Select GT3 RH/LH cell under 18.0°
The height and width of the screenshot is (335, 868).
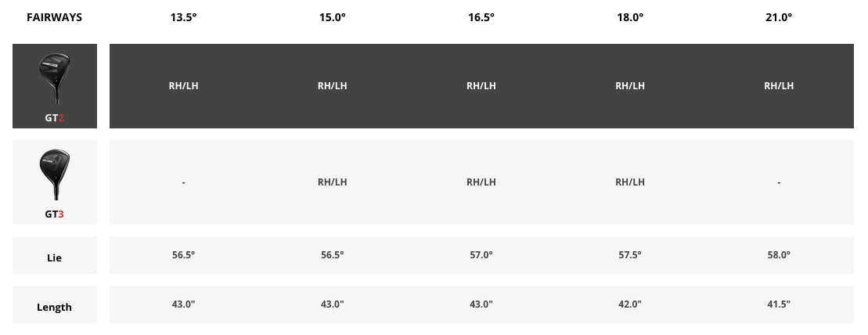click(x=630, y=182)
